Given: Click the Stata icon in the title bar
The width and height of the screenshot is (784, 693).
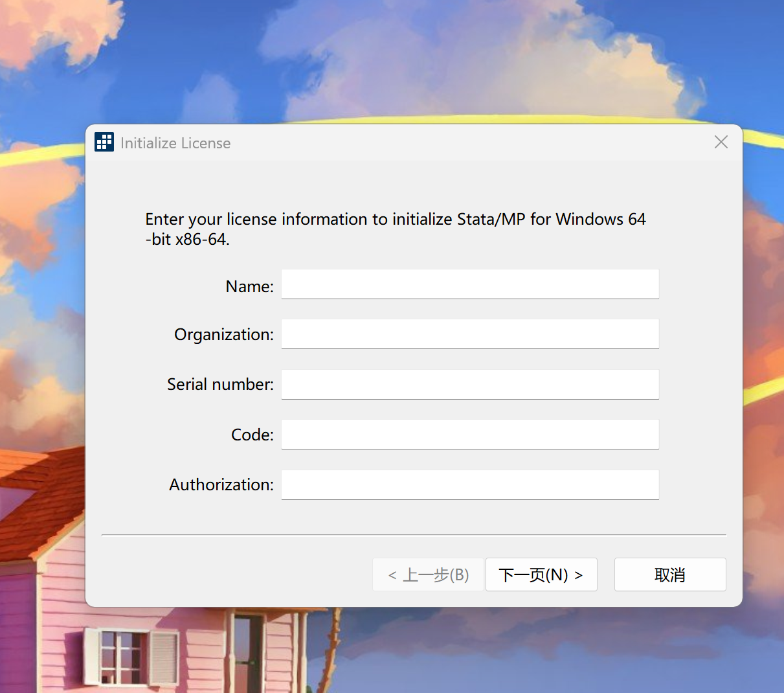Looking at the screenshot, I should (104, 142).
